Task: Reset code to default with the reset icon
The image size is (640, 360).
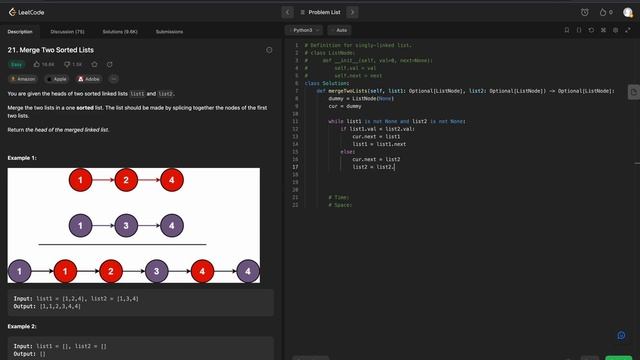Action: tap(591, 30)
